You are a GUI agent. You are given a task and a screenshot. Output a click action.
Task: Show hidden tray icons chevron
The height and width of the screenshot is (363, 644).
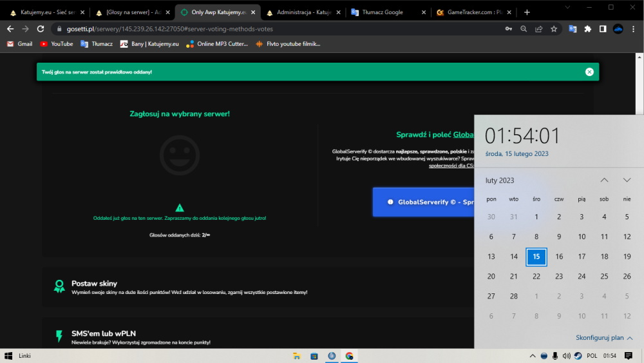point(533,356)
